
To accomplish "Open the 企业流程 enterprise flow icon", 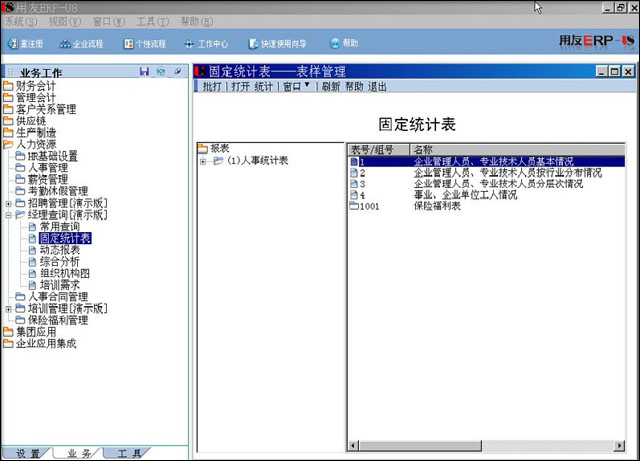I will tap(65, 43).
